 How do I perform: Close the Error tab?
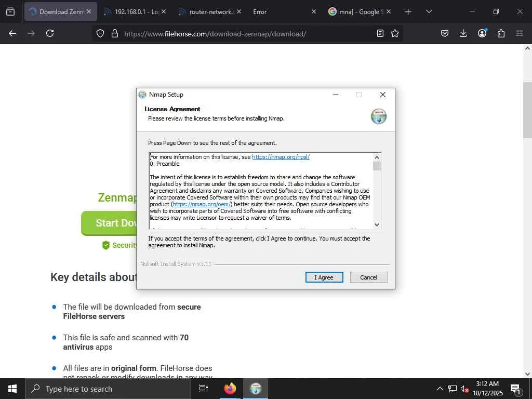tap(314, 11)
